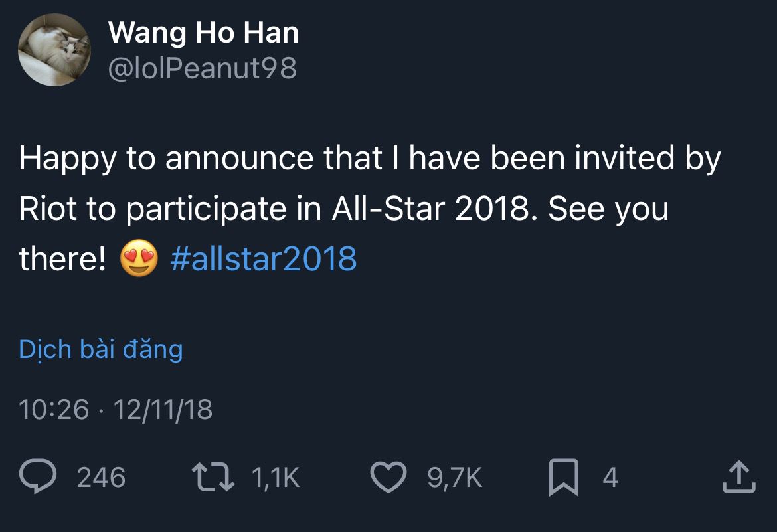Retweet the post using the arrows icon

coord(213,477)
